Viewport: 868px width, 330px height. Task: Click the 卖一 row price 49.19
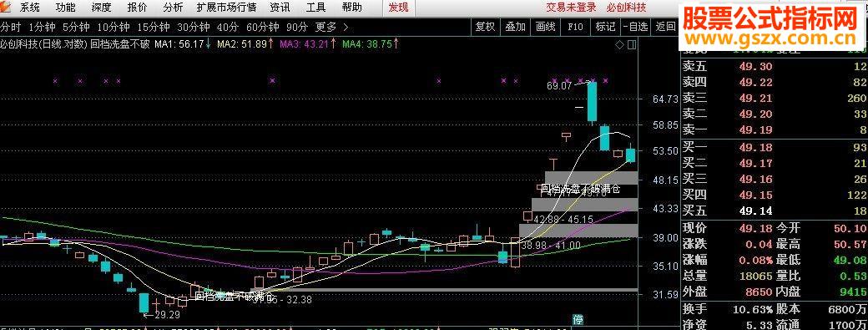click(x=755, y=130)
